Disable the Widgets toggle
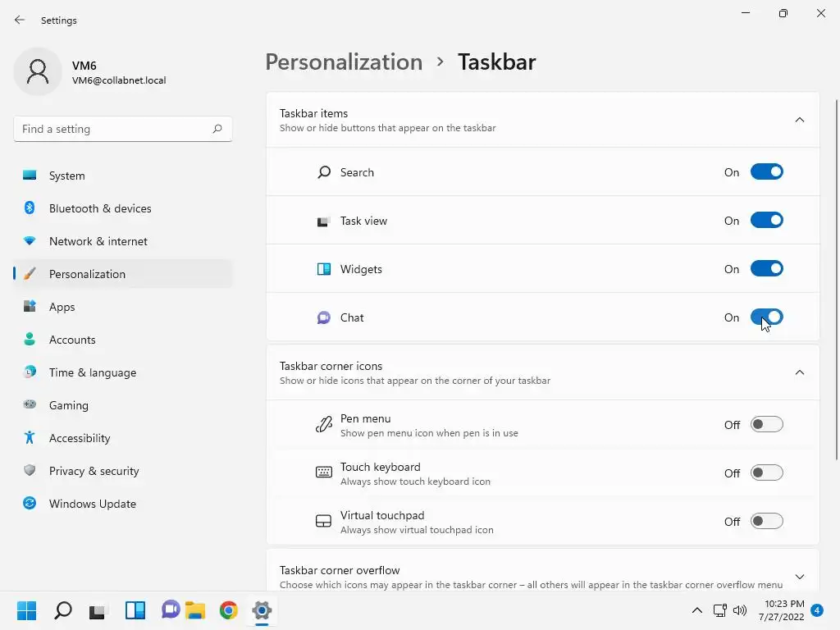Viewport: 840px width, 630px height. pyautogui.click(x=767, y=268)
